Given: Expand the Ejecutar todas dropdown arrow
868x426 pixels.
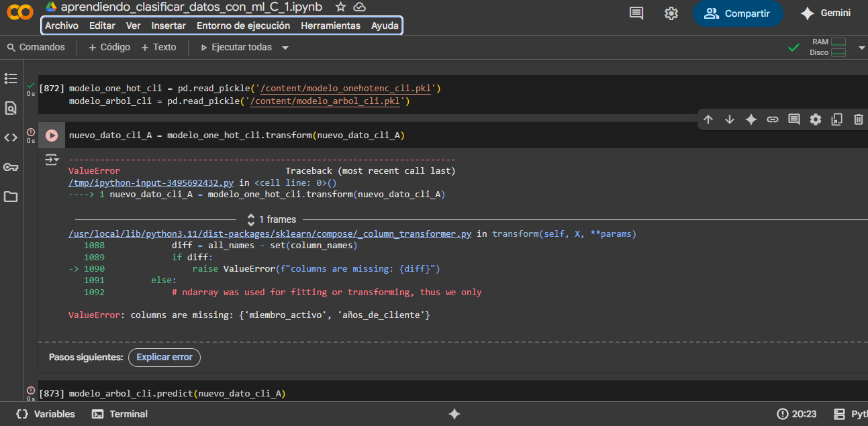Looking at the screenshot, I should click(285, 48).
